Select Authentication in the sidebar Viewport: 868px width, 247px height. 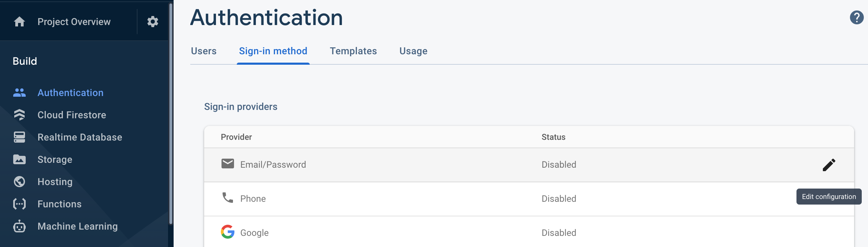point(70,93)
